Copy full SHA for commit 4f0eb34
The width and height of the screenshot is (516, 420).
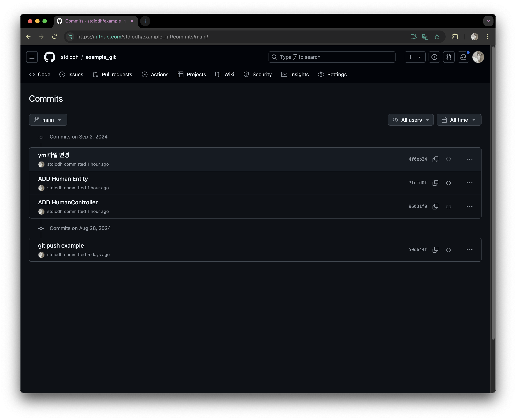click(x=435, y=159)
